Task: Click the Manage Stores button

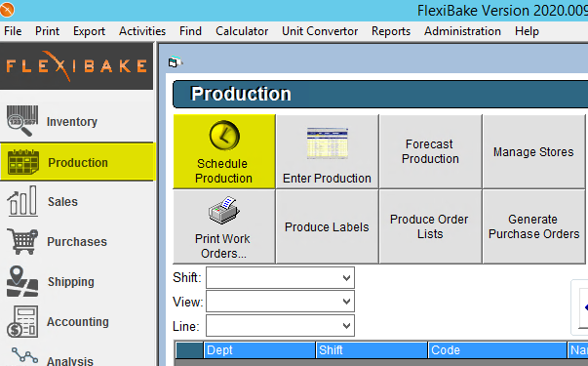Action: point(533,151)
